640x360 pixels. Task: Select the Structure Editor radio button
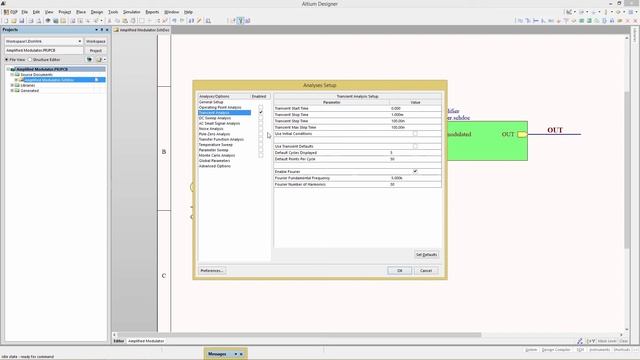click(x=30, y=60)
